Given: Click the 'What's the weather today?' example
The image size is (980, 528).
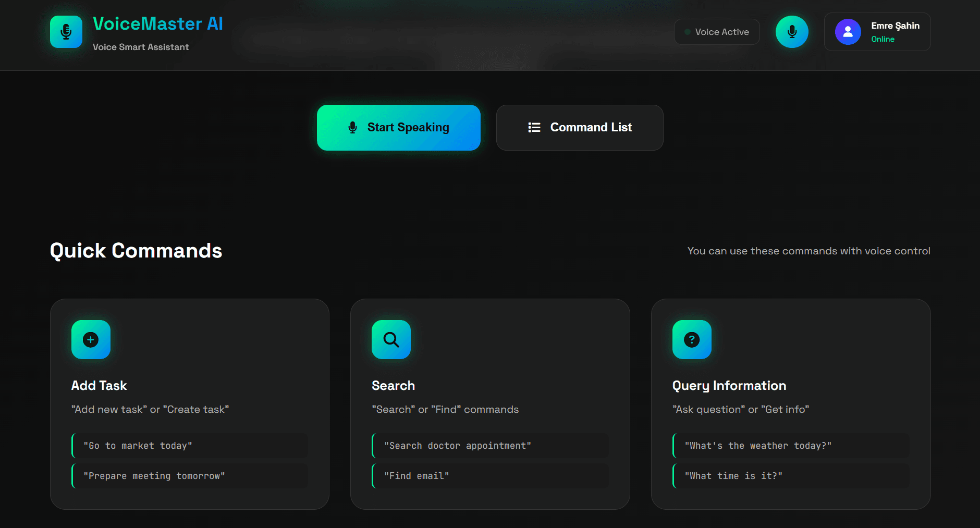Looking at the screenshot, I should (x=791, y=446).
